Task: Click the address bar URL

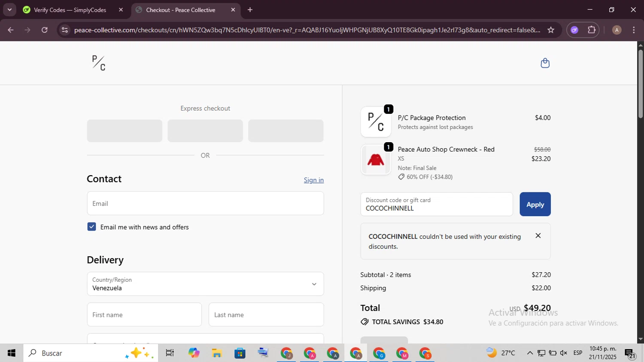Action: point(307,30)
